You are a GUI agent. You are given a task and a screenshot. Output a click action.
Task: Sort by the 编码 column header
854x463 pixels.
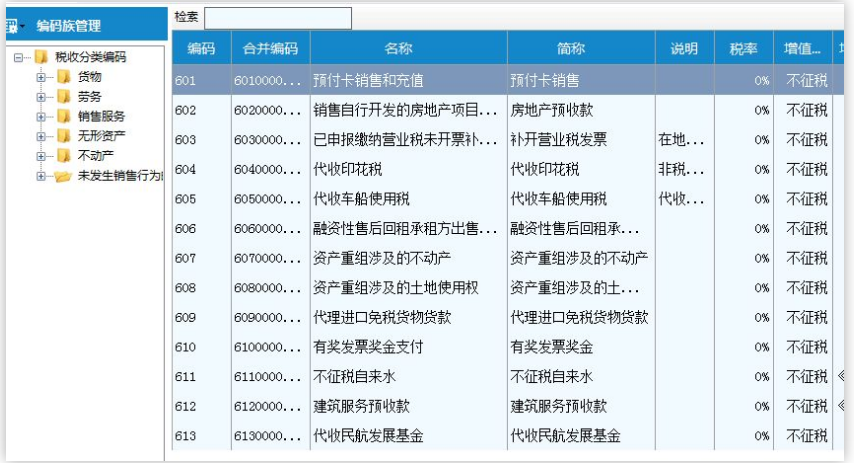[202, 48]
